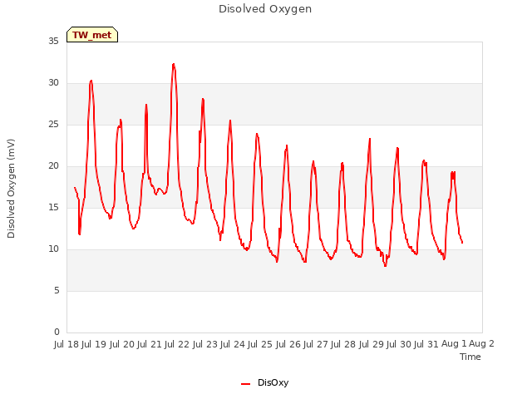Image resolution: width=532 pixels, height=399 pixels.
Task: Click the red DisOxy legend line swatch
Action: [x=246, y=384]
